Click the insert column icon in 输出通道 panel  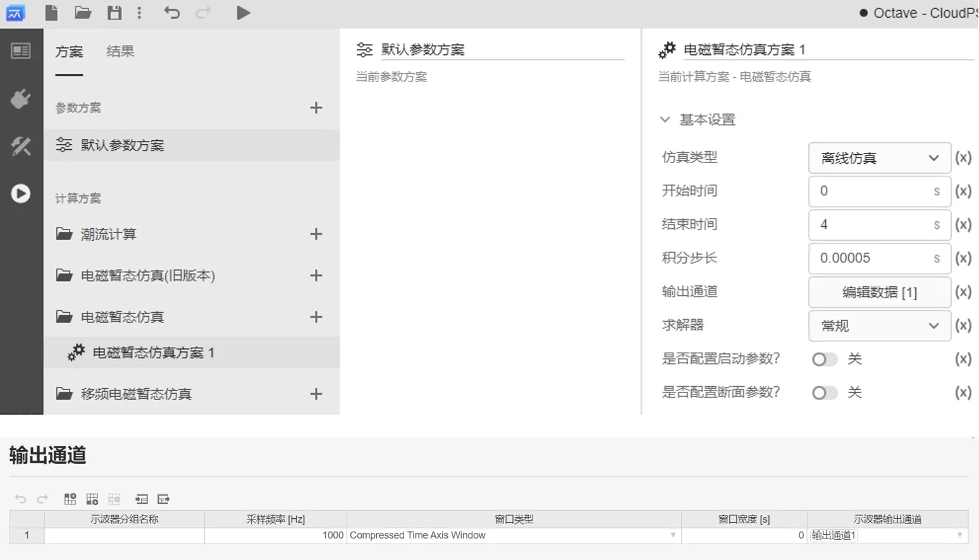[92, 499]
